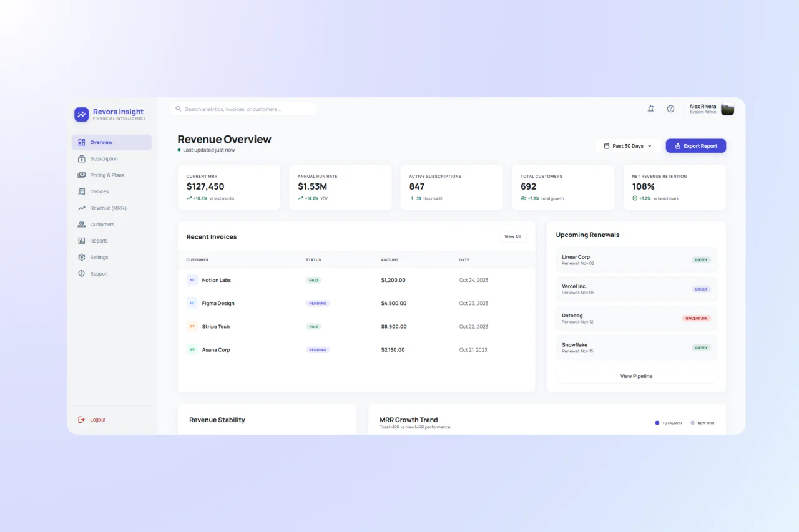799x532 pixels.
Task: Click the Net Revenue Retention 108% card
Action: click(x=675, y=187)
